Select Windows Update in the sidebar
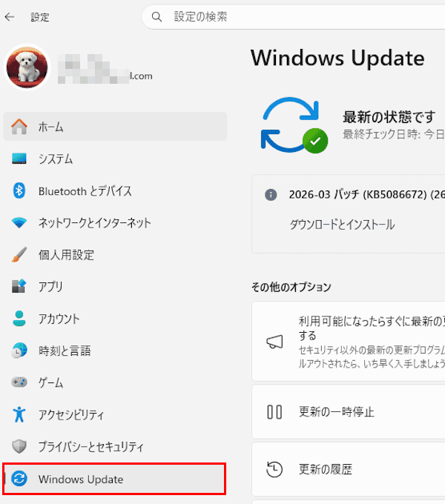Image resolution: width=445 pixels, height=504 pixels. pos(114,479)
